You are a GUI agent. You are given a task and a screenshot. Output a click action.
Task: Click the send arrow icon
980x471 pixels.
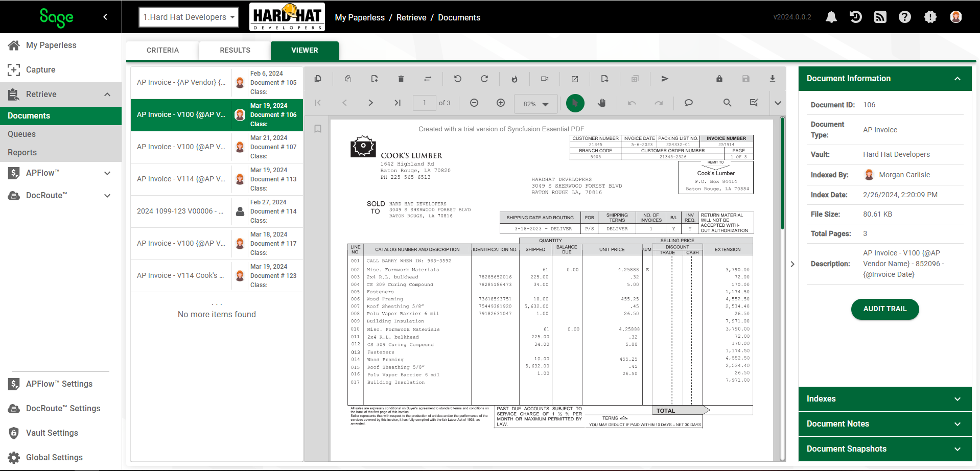click(665, 79)
